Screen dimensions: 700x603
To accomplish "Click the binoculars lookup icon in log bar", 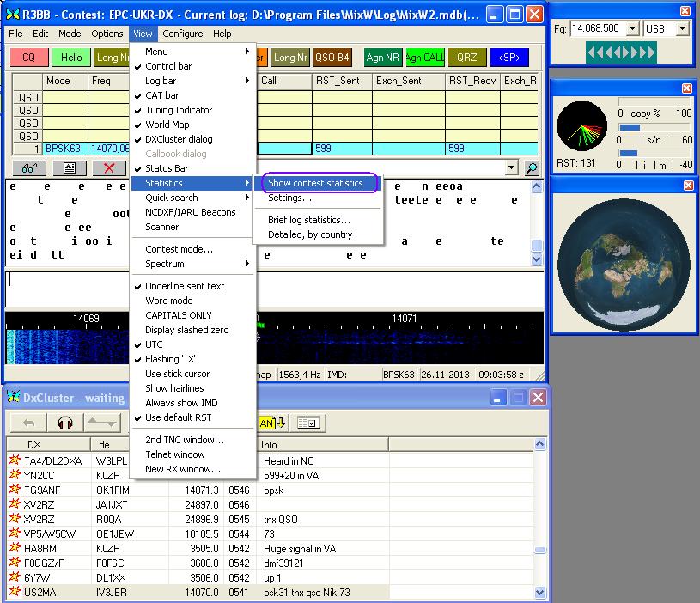I will click(27, 167).
